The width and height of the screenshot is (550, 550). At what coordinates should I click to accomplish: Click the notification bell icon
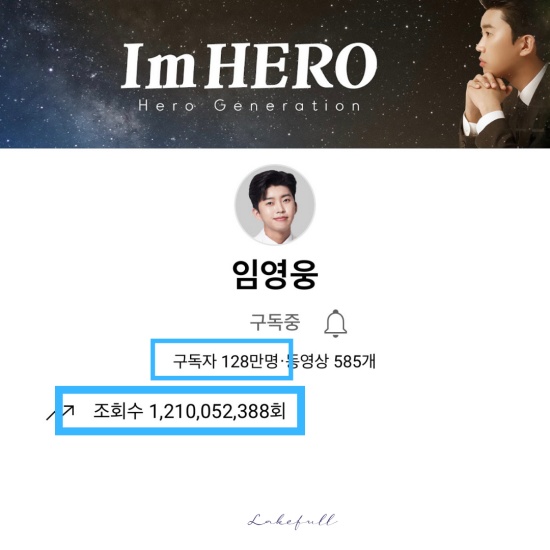[x=335, y=323]
